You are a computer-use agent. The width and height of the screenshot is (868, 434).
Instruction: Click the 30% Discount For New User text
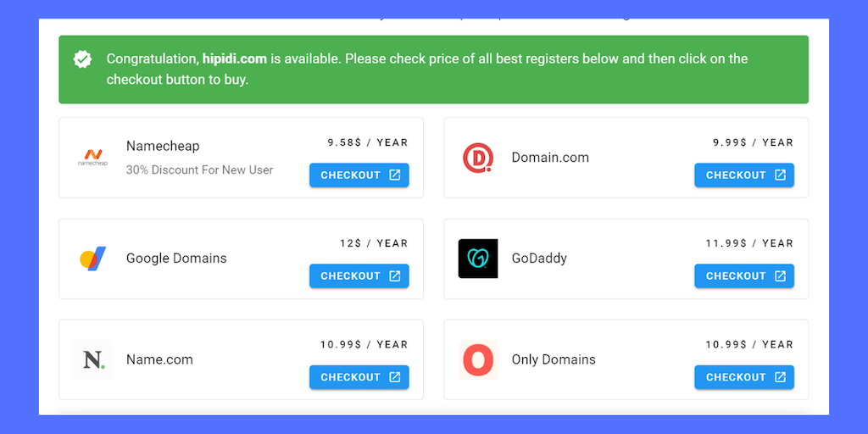199,170
